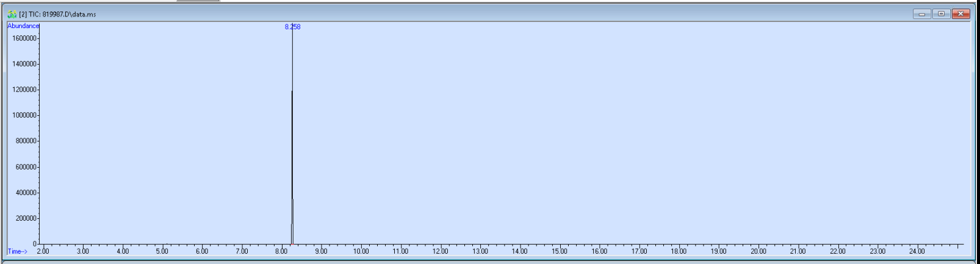The image size is (980, 264).
Task: Minimize the TIC data.ms window
Action: [921, 14]
